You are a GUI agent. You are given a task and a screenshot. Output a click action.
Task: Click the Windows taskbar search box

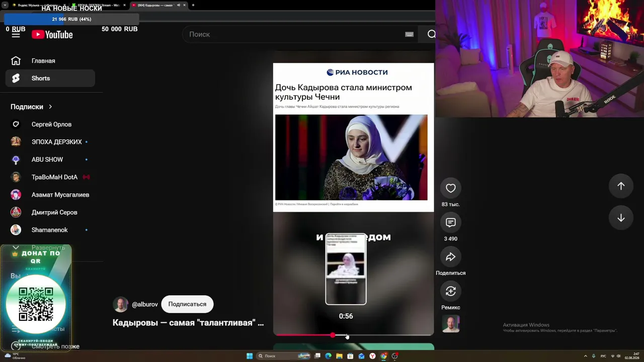tap(283, 356)
